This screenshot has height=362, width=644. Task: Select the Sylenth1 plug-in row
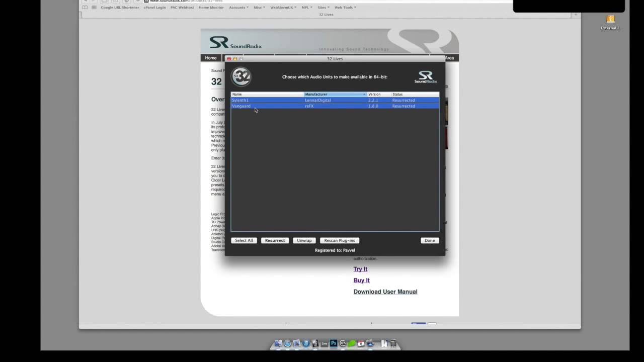335,100
